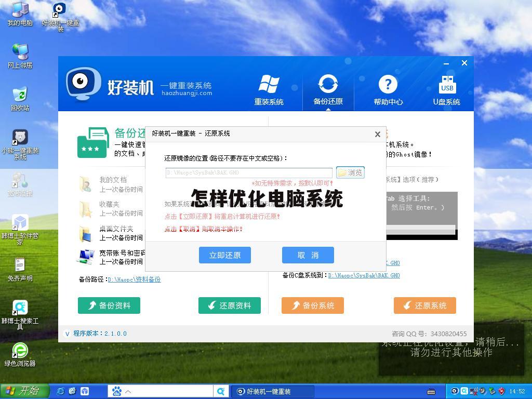
Task: Open backup path D:\Haopc\资料备份 link
Action: 134,280
